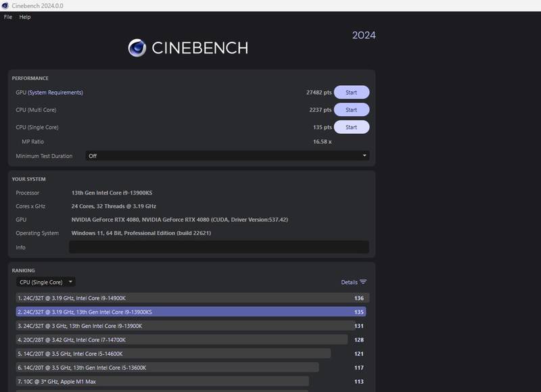Image resolution: width=541 pixels, height=392 pixels.
Task: Start the GPU benchmark test
Action: coord(352,93)
